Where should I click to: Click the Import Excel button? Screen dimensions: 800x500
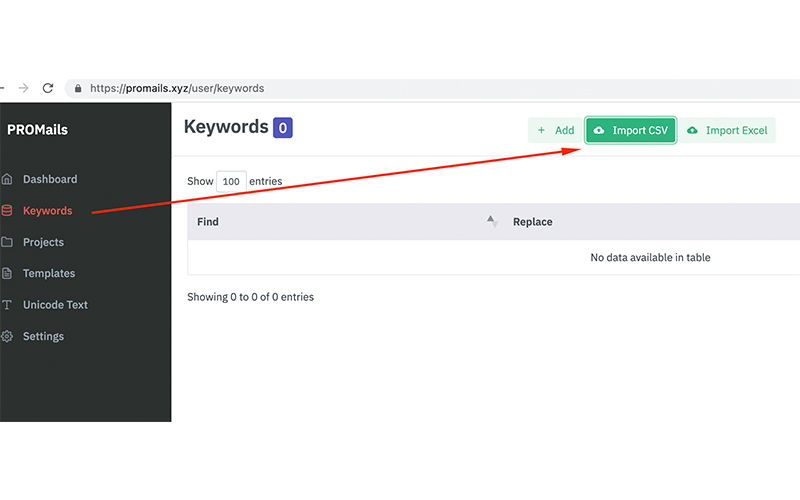[x=727, y=131]
